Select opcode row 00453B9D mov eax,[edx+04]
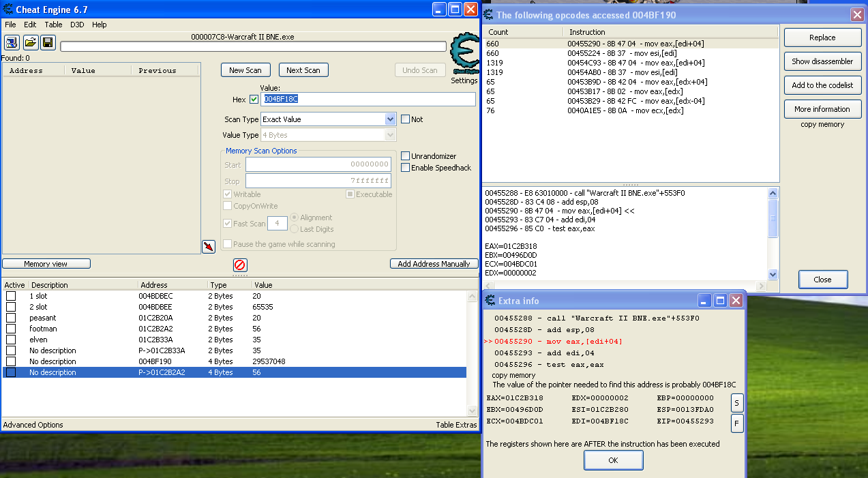 [631, 82]
